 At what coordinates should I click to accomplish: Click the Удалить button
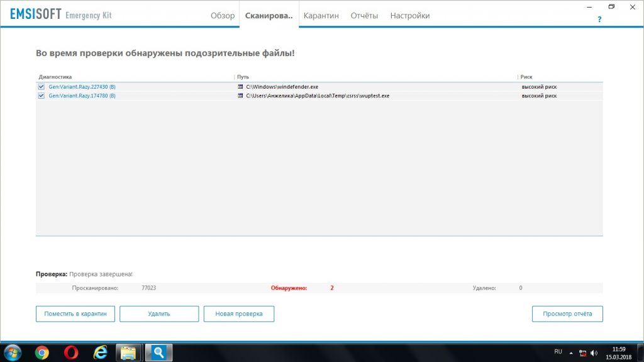click(x=159, y=314)
